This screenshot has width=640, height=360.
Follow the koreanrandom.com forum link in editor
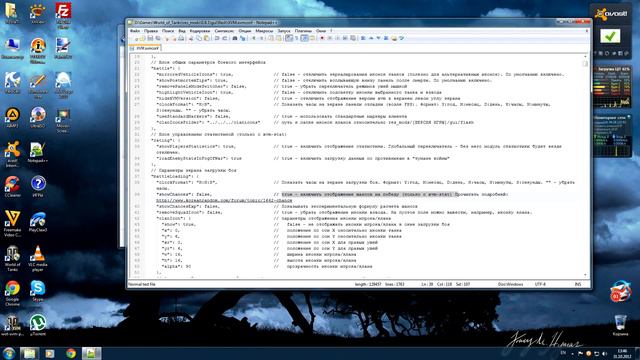(224, 200)
